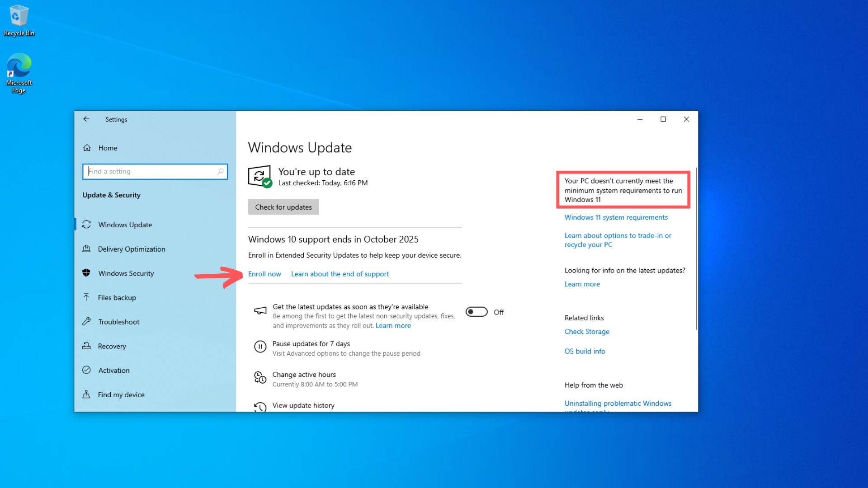The width and height of the screenshot is (868, 488).
Task: View Windows 11 system requirements
Action: point(616,217)
